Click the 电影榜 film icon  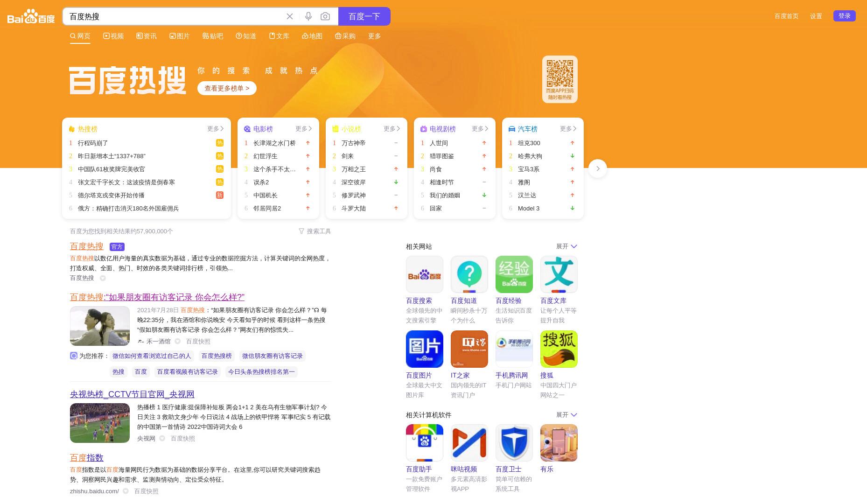(x=247, y=129)
